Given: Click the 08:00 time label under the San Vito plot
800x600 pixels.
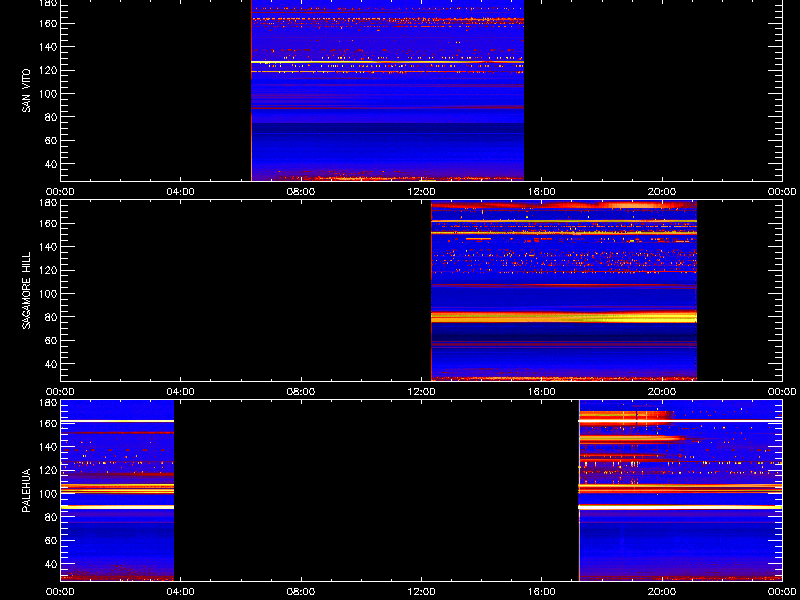Looking at the screenshot, I should coord(301,192).
